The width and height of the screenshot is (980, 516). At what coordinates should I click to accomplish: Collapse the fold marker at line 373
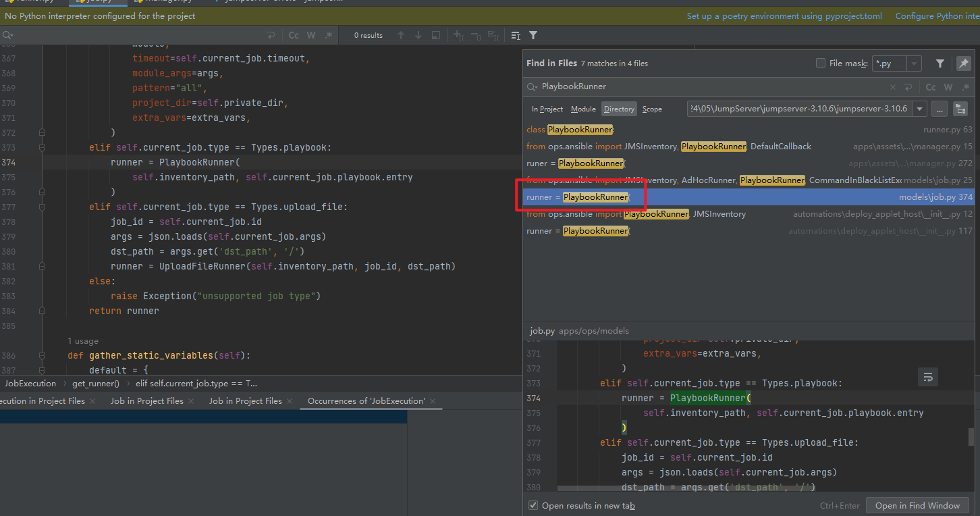point(42,147)
